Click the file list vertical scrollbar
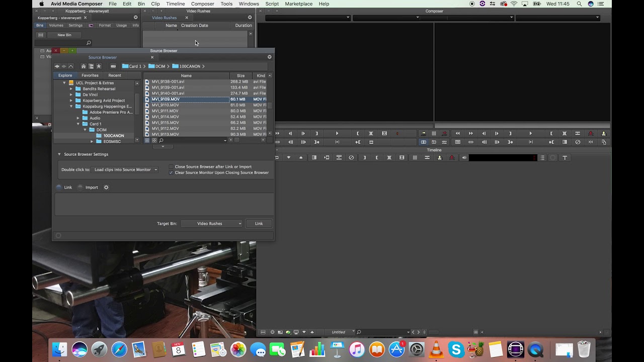Viewport: 644px width, 362px height. (x=270, y=105)
